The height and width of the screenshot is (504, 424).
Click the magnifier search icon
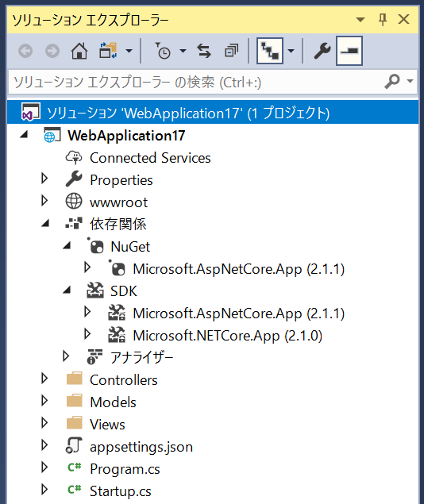392,82
